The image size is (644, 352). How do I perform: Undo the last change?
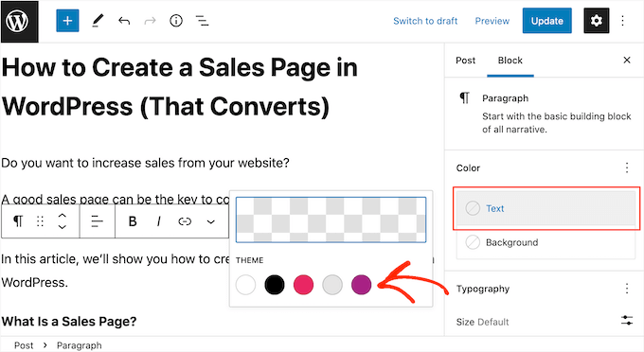click(124, 21)
